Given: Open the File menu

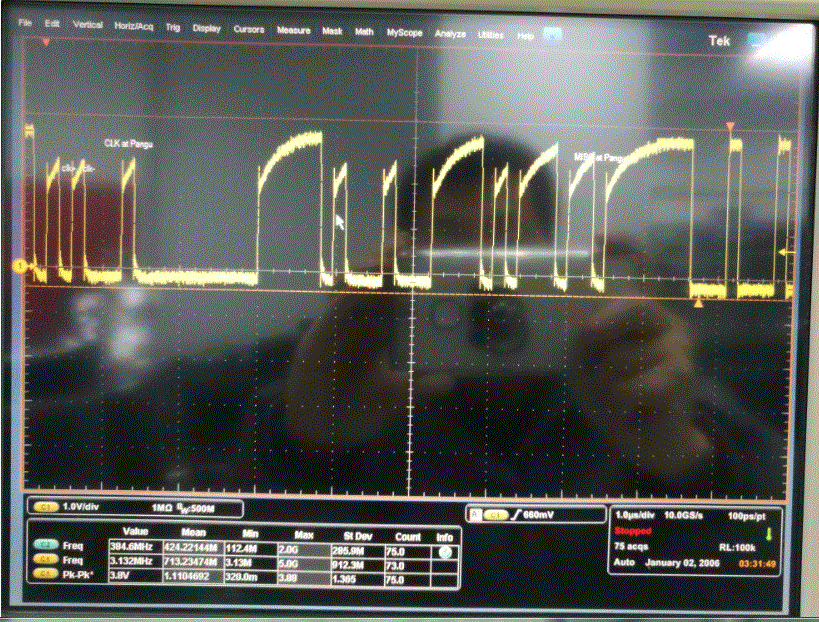Looking at the screenshot, I should [25, 23].
